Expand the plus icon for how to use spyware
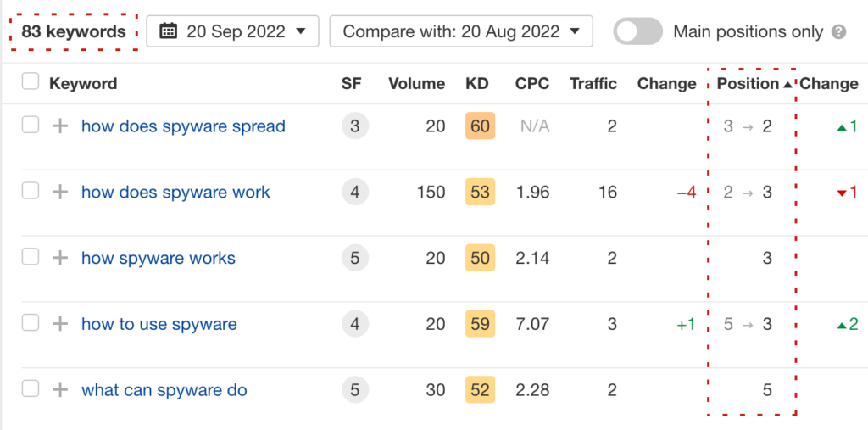Image resolution: width=868 pixels, height=430 pixels. pyautogui.click(x=60, y=325)
